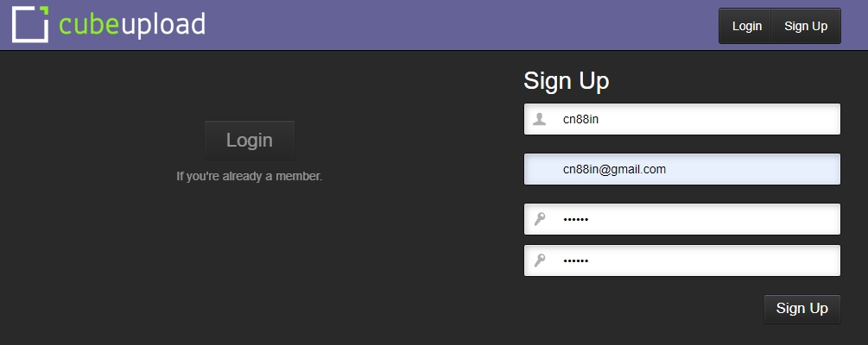Click the masked dots in first password field

pos(575,219)
